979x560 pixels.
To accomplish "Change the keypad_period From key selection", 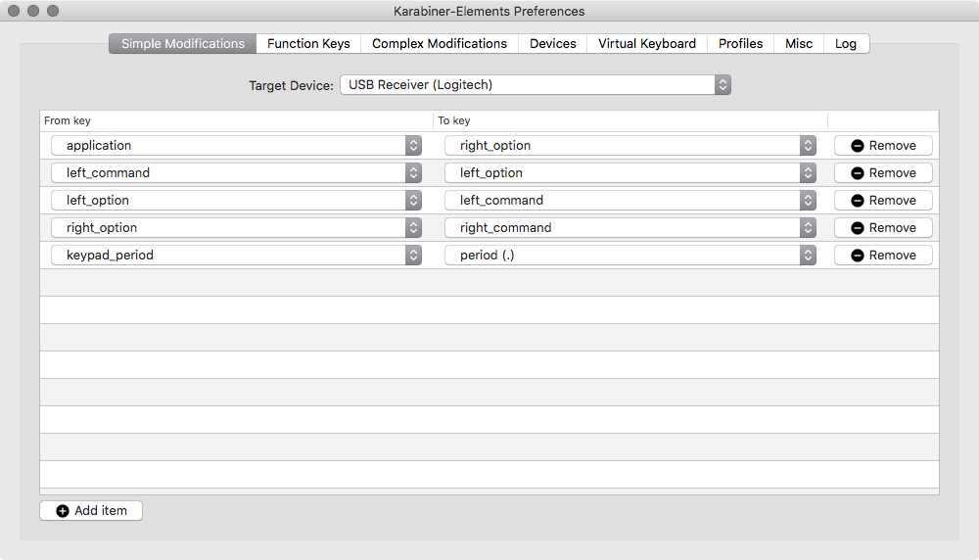I will pyautogui.click(x=236, y=256).
